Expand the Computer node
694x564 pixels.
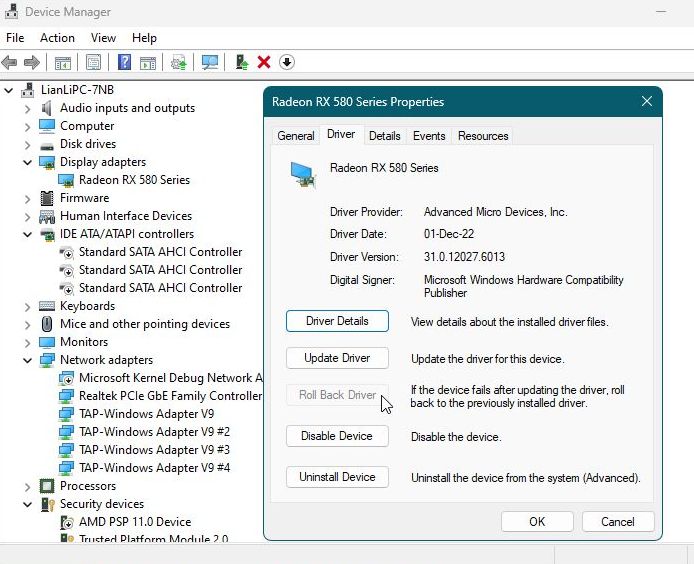tap(27, 127)
